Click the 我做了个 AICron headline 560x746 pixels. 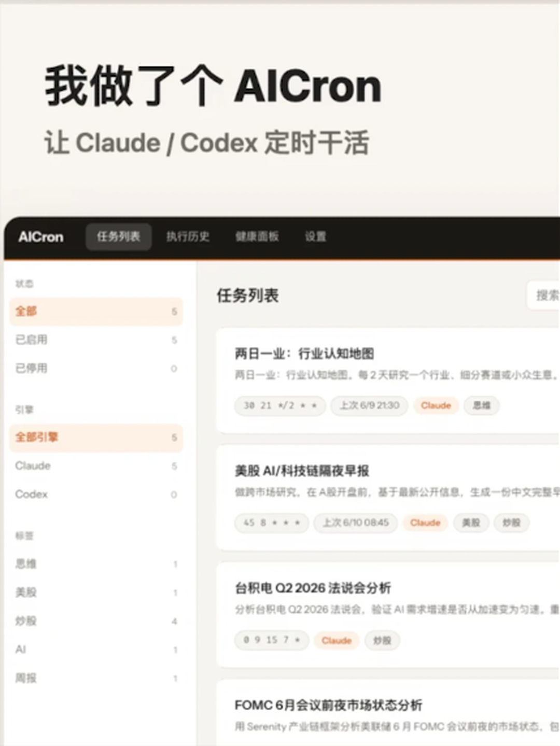[x=213, y=86]
